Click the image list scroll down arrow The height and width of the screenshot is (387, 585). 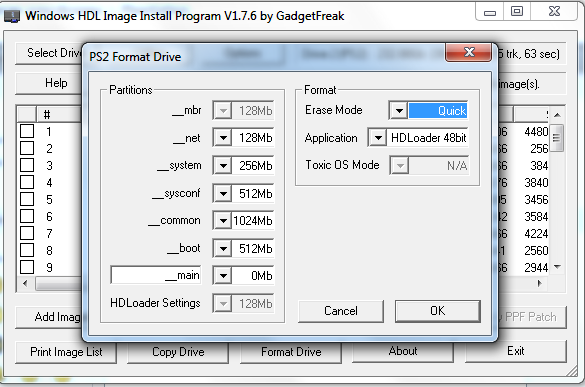pyautogui.click(x=557, y=266)
